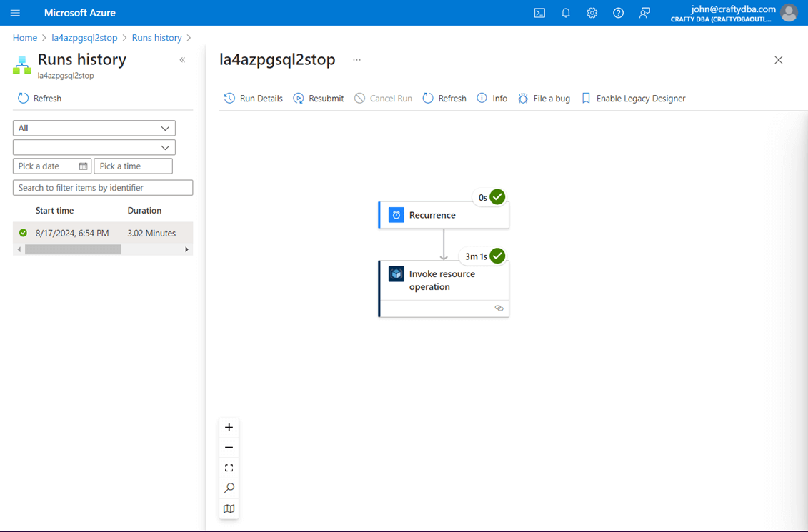Viewport: 808px width, 532px height.
Task: Close the la4azpgsql2stop run panel
Action: pyautogui.click(x=778, y=60)
